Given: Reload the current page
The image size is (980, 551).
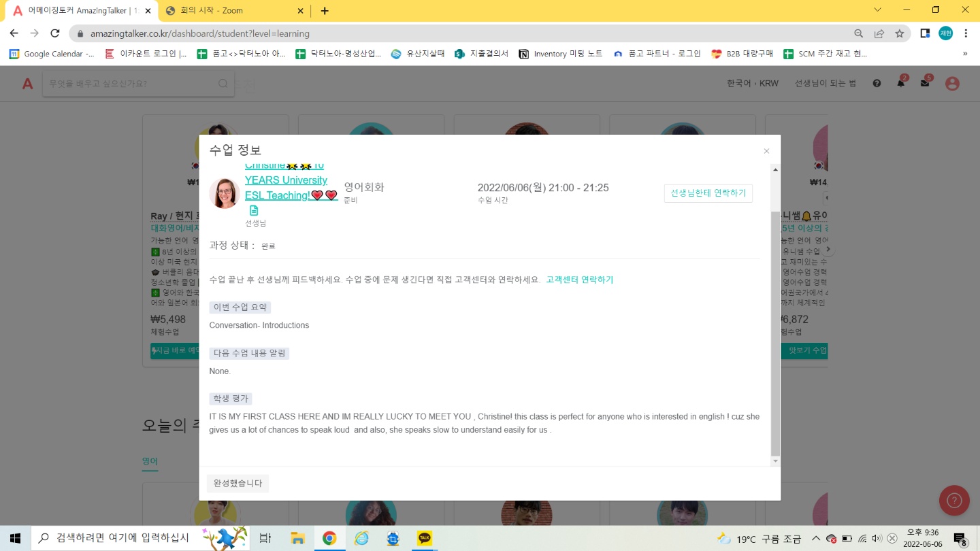Looking at the screenshot, I should pos(56,33).
